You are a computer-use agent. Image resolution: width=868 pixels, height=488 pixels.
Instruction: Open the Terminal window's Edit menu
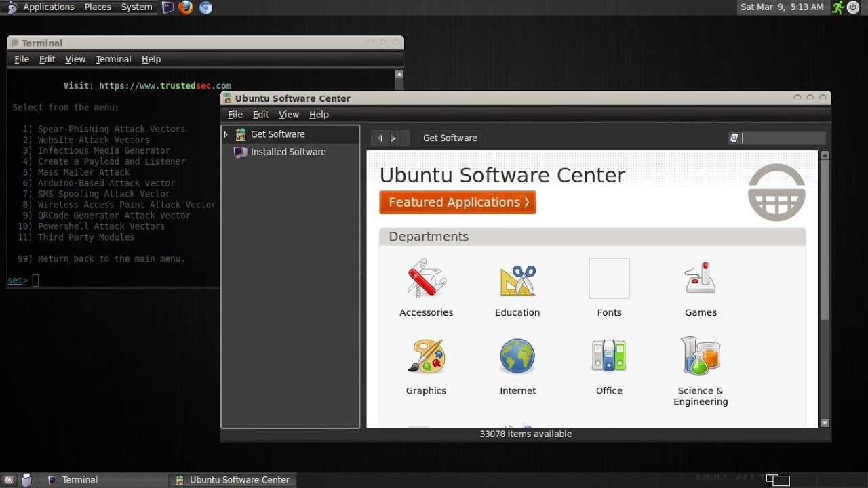tap(47, 59)
